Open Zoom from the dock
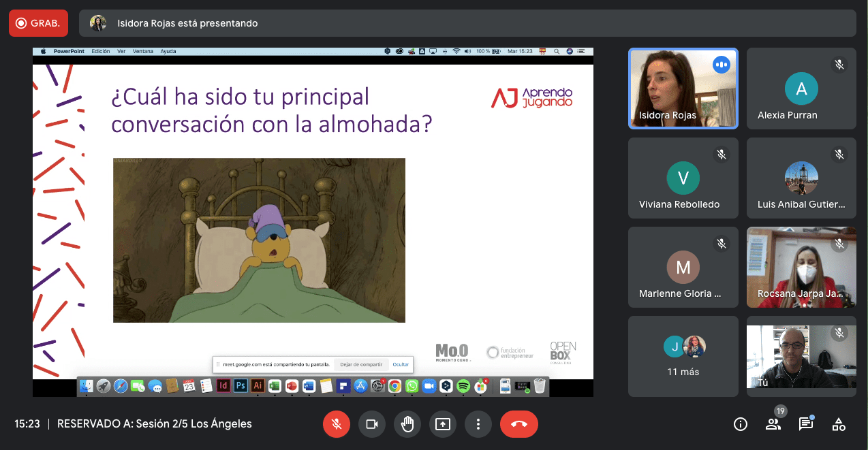This screenshot has width=868, height=450. pyautogui.click(x=429, y=386)
